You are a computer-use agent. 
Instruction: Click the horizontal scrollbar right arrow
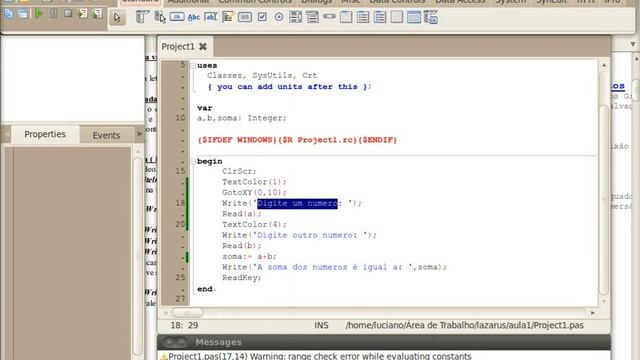(593, 313)
